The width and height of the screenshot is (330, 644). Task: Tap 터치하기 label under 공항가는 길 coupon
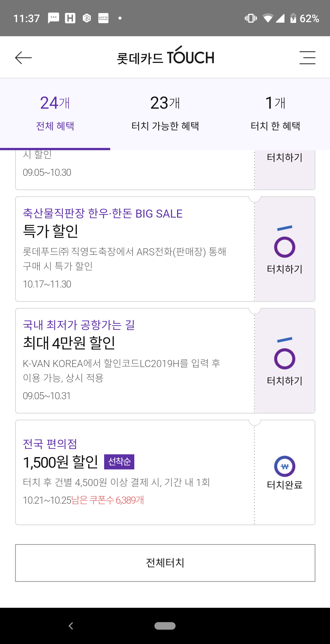point(284,381)
